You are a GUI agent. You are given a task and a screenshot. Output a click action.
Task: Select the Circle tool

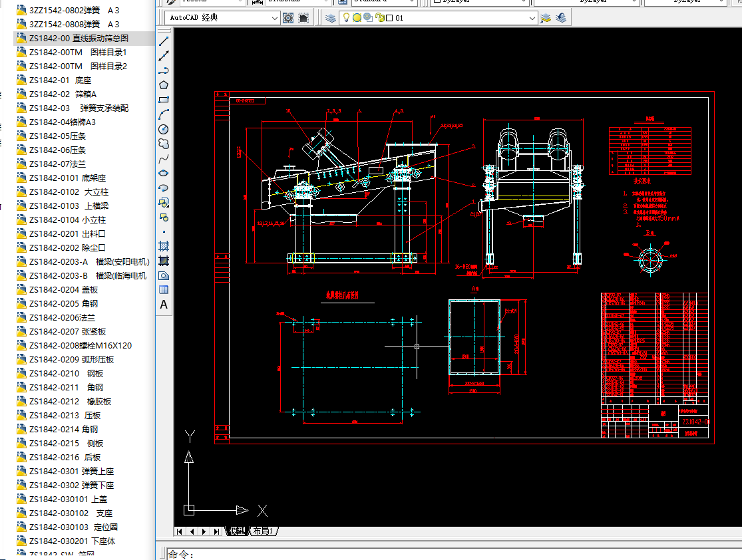[x=164, y=129]
